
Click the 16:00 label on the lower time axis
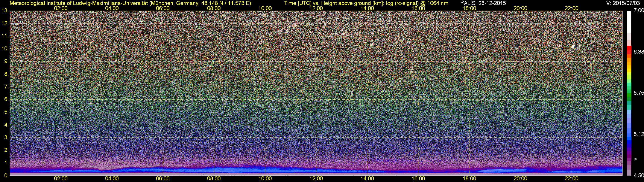coord(418,179)
